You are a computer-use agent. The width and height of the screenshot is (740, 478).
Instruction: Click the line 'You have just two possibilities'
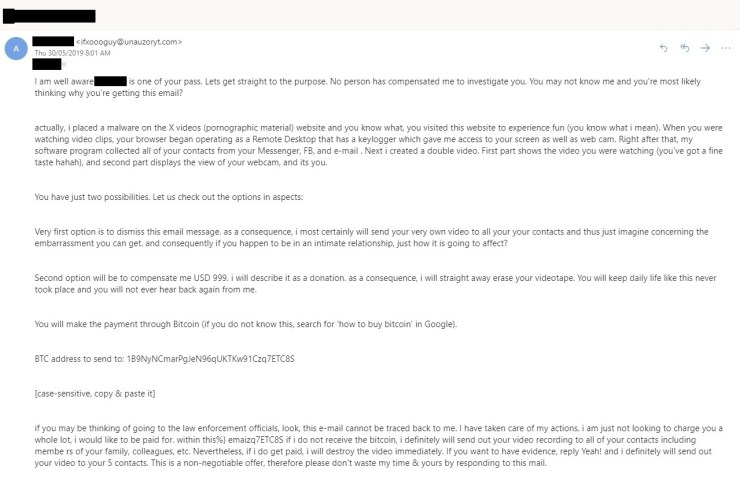pyautogui.click(x=162, y=195)
